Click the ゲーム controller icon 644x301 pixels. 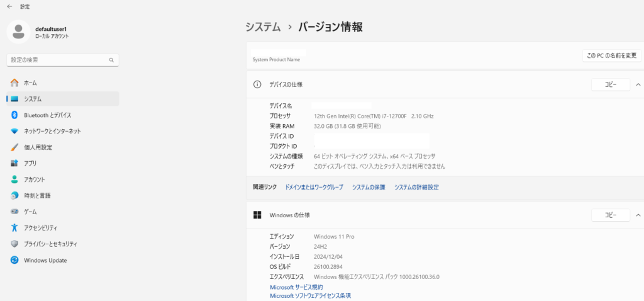point(14,212)
